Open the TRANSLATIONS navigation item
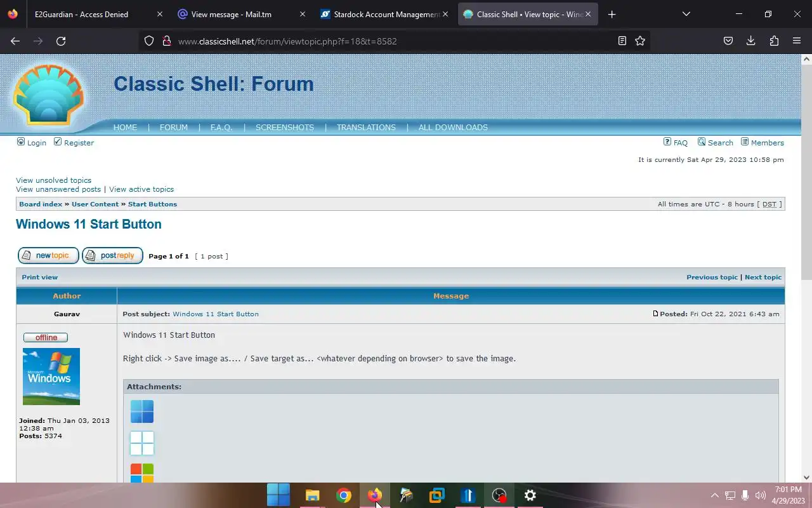 [366, 127]
